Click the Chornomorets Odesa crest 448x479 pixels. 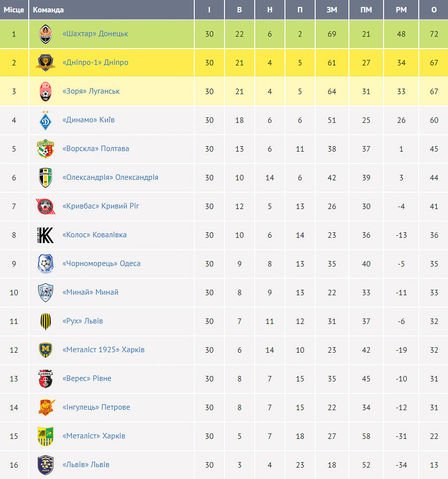coord(46,264)
